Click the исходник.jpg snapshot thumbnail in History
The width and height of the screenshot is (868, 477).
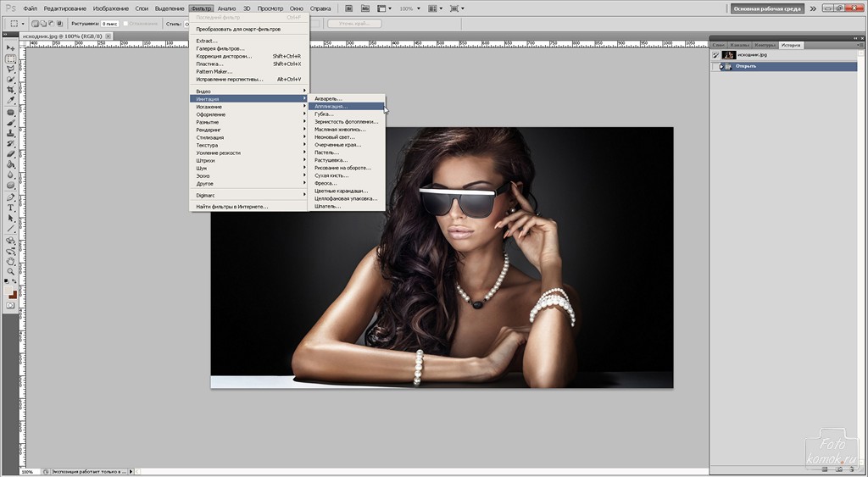(728, 55)
